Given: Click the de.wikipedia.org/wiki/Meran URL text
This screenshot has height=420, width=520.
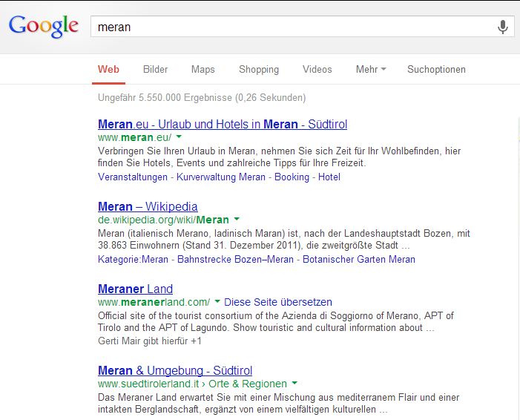Looking at the screenshot, I should coord(163,220).
